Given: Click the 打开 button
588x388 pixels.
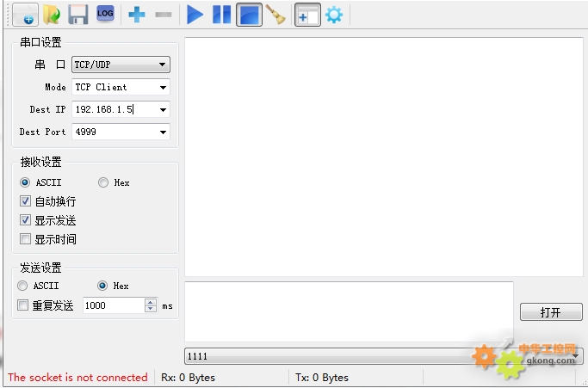Looking at the screenshot, I should click(x=551, y=312).
